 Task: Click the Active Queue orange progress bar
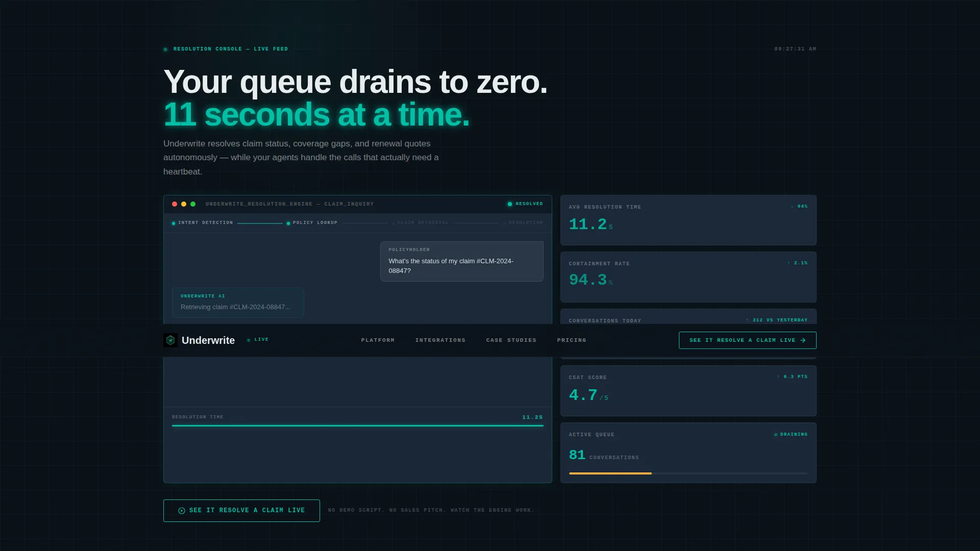(610, 473)
